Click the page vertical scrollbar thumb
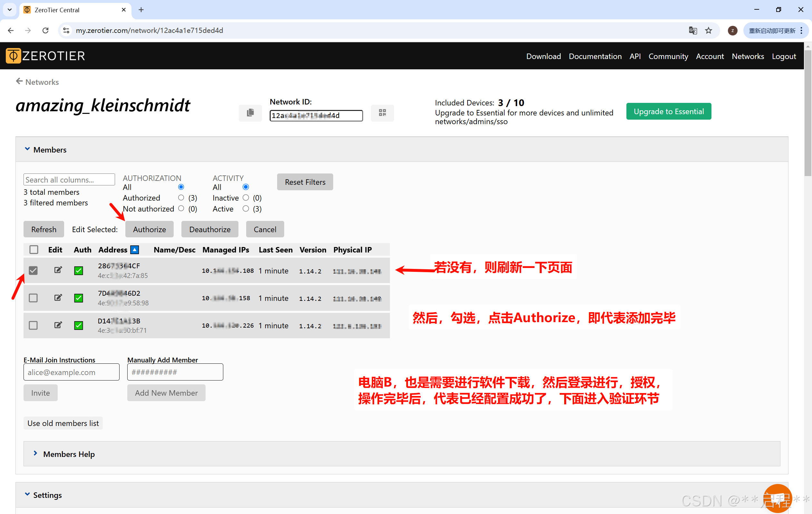The height and width of the screenshot is (514, 812). click(807, 113)
